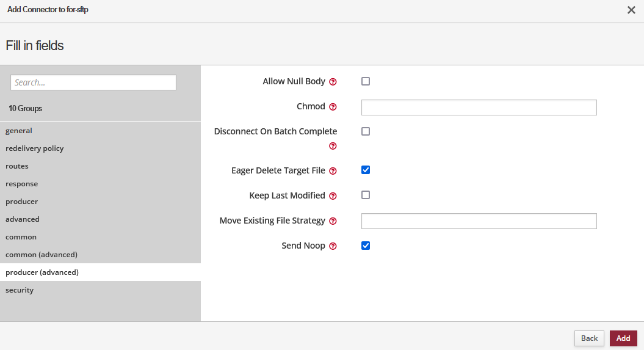Show help for Keep Last Modified

tap(333, 196)
